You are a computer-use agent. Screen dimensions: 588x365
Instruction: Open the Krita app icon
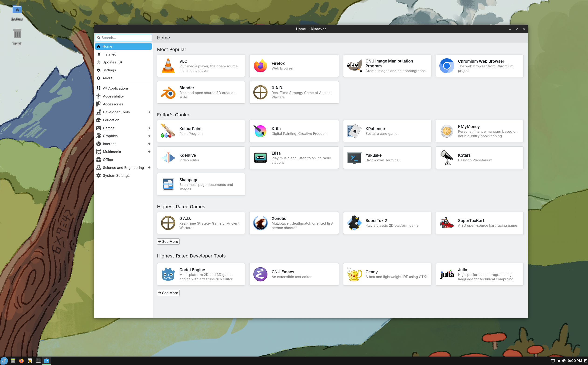point(260,131)
